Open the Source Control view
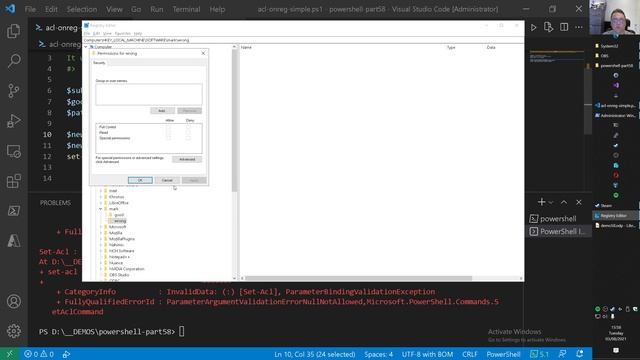640x360 pixels. coord(13,91)
